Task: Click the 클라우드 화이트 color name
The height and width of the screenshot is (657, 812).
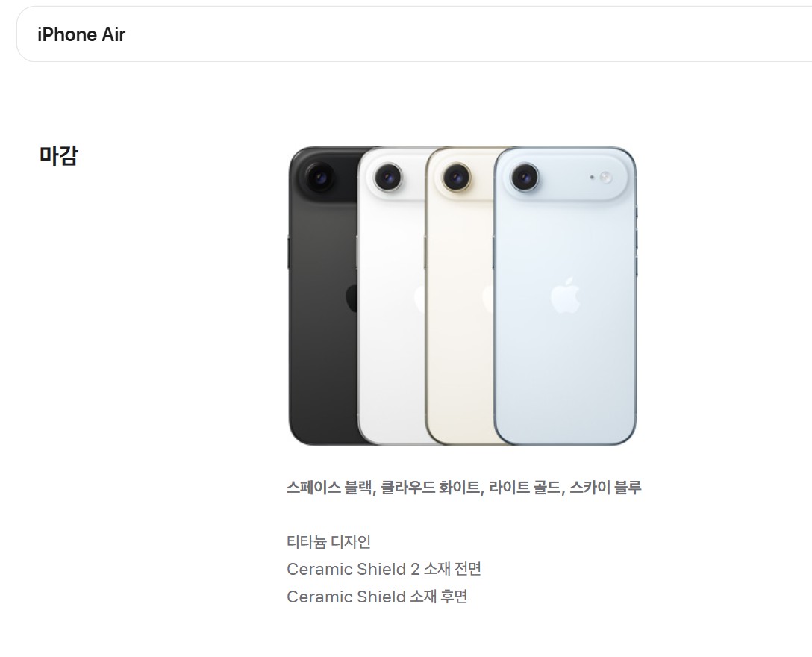Action: coord(430,488)
